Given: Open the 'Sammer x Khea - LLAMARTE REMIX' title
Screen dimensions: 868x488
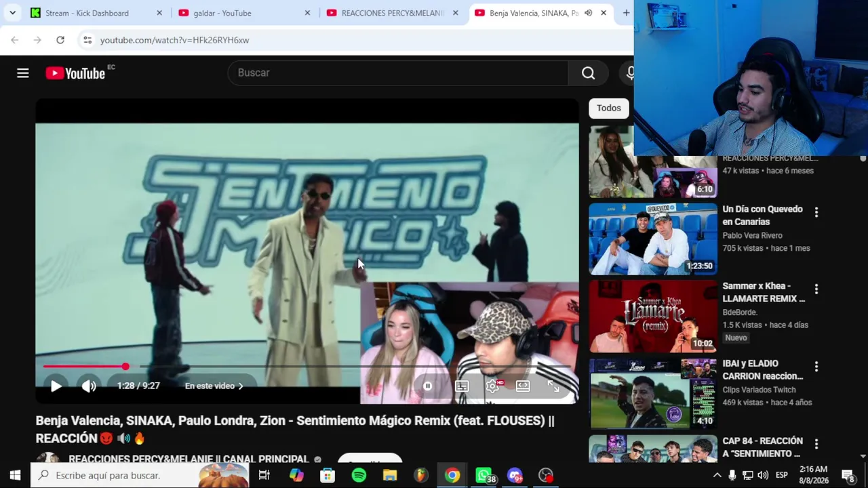Looking at the screenshot, I should click(764, 292).
